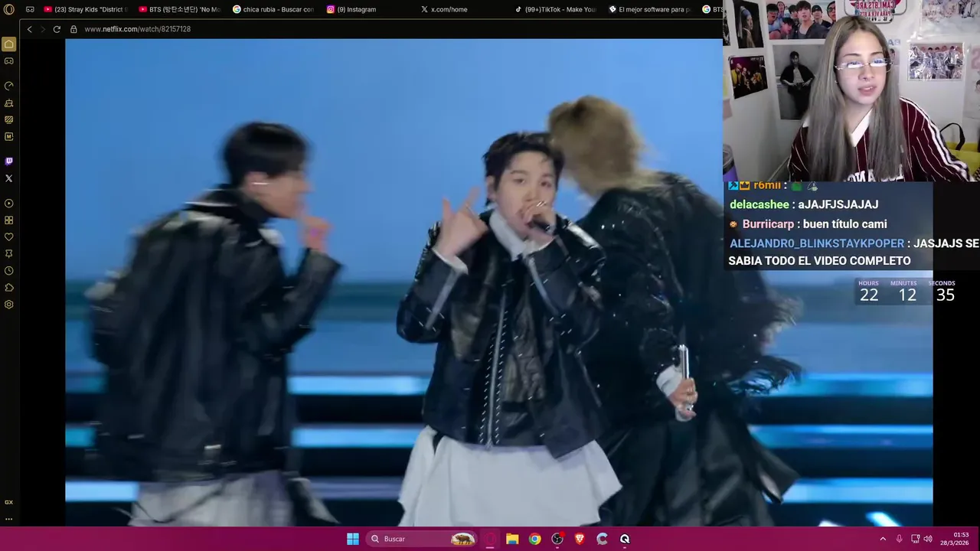The height and width of the screenshot is (551, 980).
Task: Open bookmarks heart icon in sidebar
Action: pos(9,237)
